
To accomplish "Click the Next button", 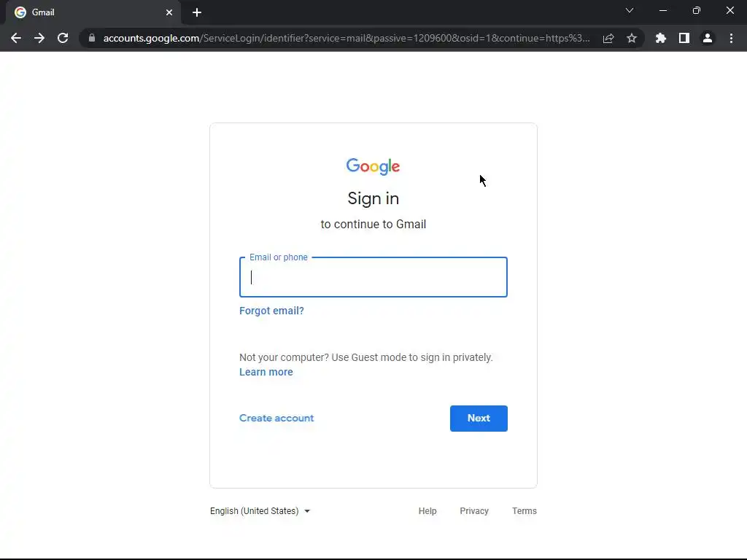I will click(479, 419).
